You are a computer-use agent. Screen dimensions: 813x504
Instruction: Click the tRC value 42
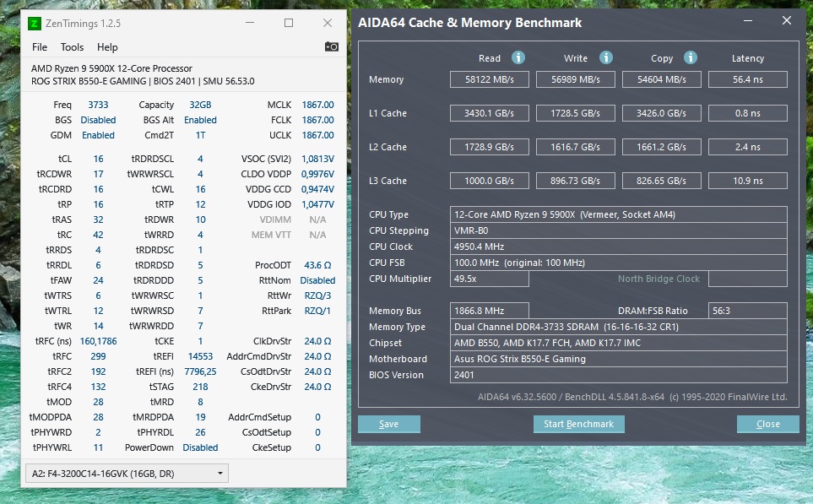coord(98,235)
